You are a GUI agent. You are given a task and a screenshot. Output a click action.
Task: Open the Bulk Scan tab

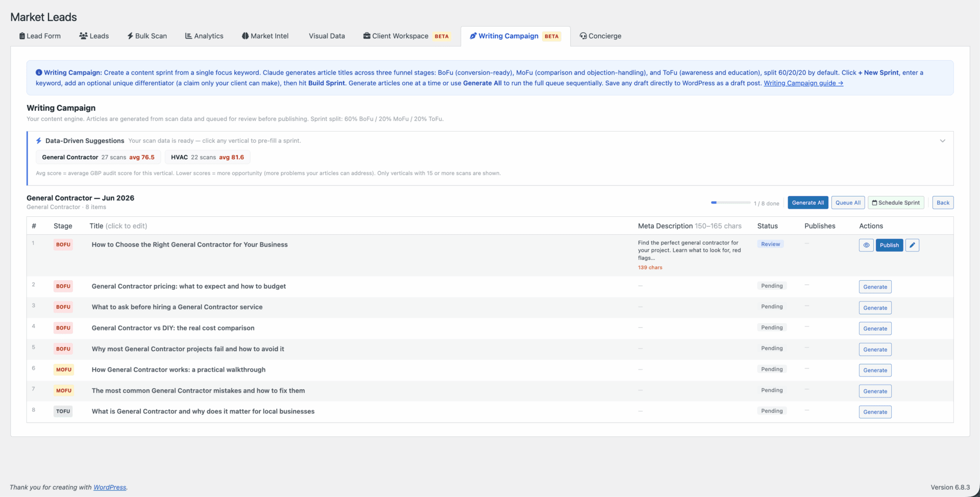click(x=147, y=36)
